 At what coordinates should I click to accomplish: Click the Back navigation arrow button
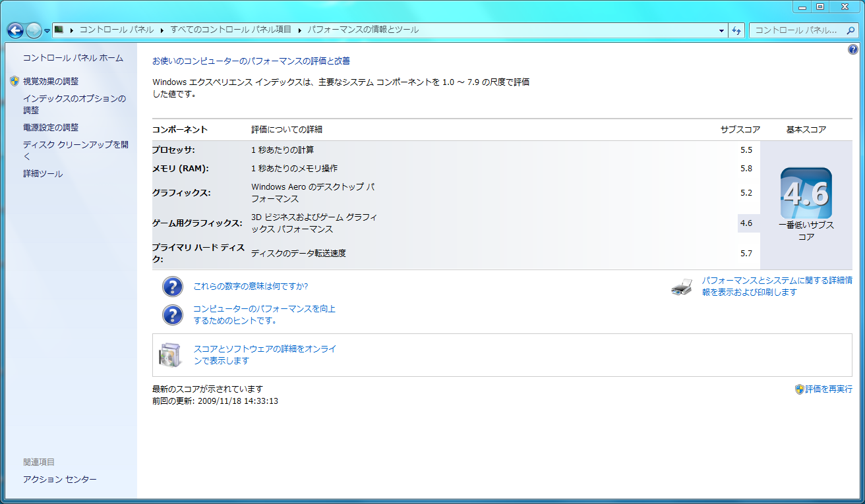(x=15, y=30)
